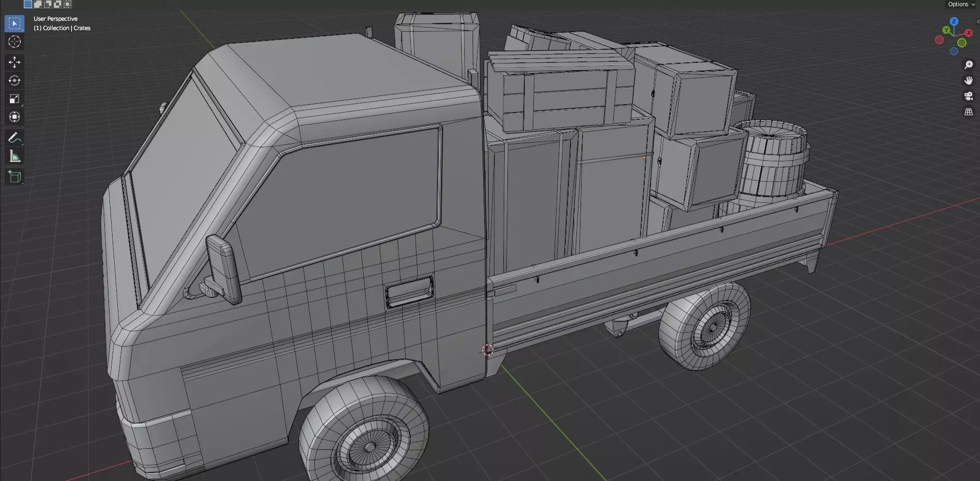Switch perspective/orthographic grid icon
This screenshot has width=980, height=481.
tap(969, 112)
